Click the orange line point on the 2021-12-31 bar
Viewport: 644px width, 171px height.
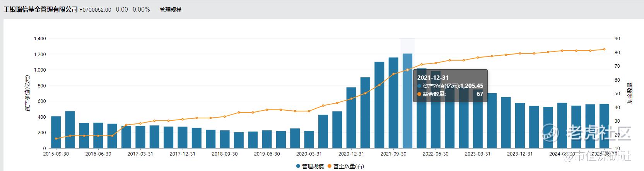tap(407, 70)
